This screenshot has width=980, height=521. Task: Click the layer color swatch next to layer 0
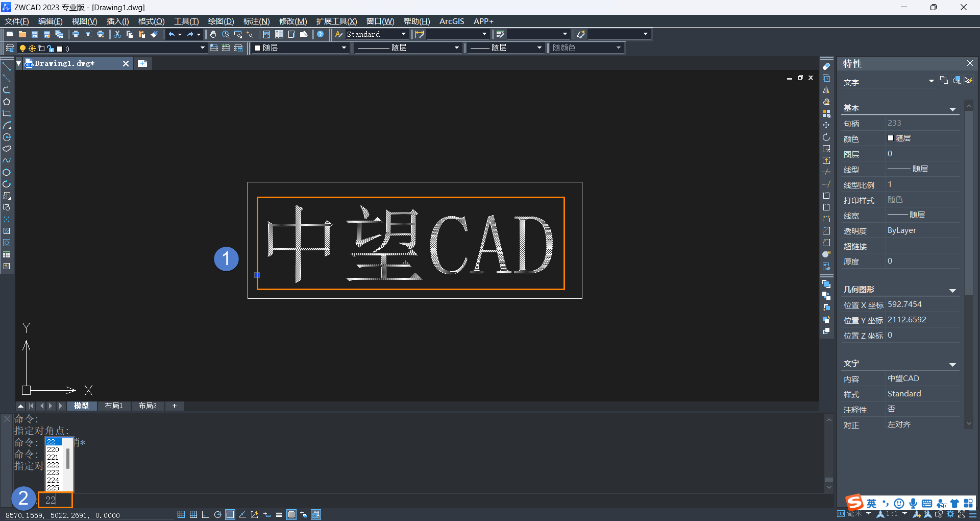coord(60,49)
